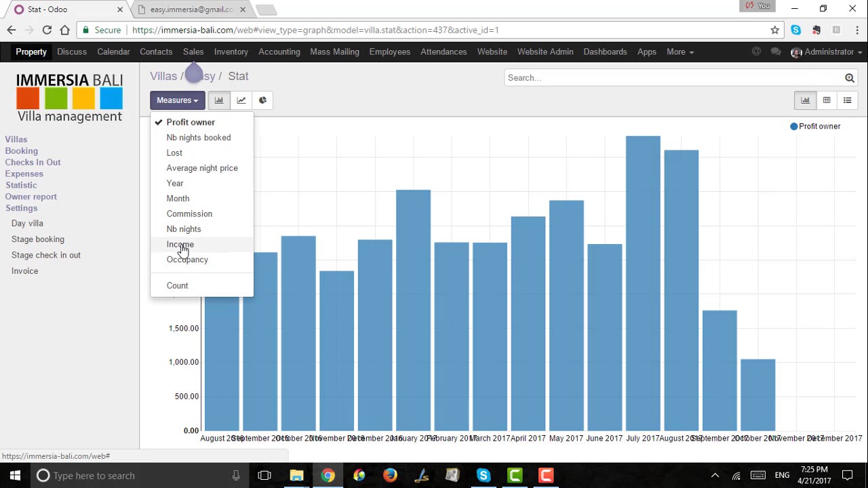The image size is (868, 488).
Task: Open the Administrator user dropdown
Action: [x=827, y=52]
